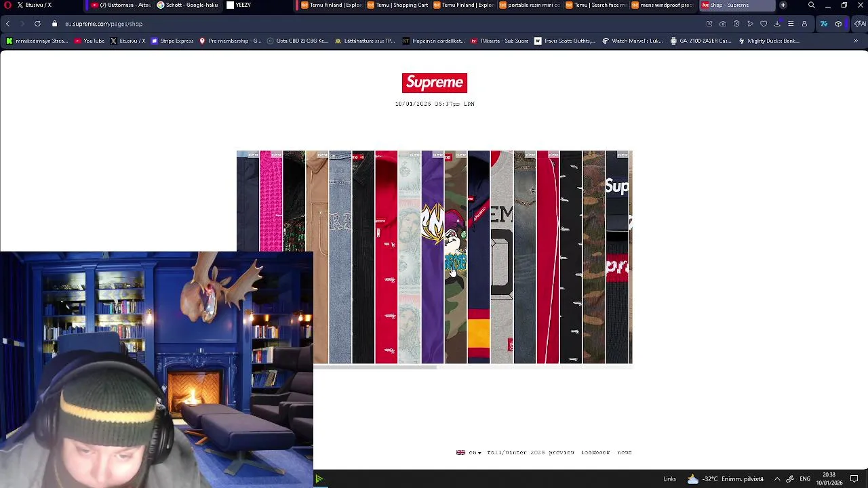Open the news footer link
The height and width of the screenshot is (488, 868).
(x=625, y=452)
